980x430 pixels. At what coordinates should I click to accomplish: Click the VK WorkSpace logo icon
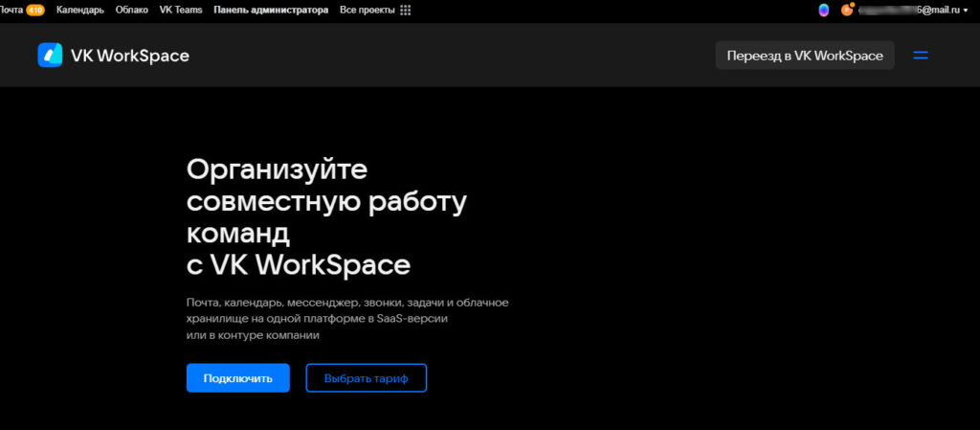click(50, 55)
